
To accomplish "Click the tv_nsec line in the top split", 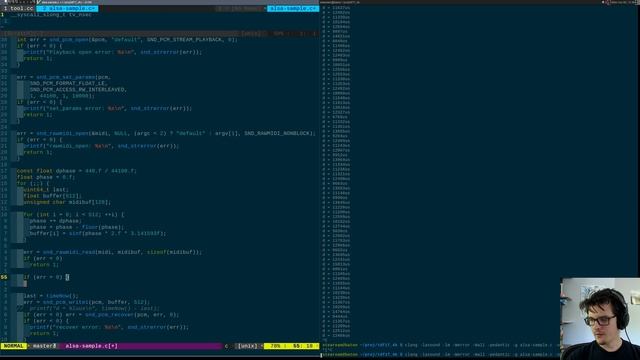I will coord(51,15).
